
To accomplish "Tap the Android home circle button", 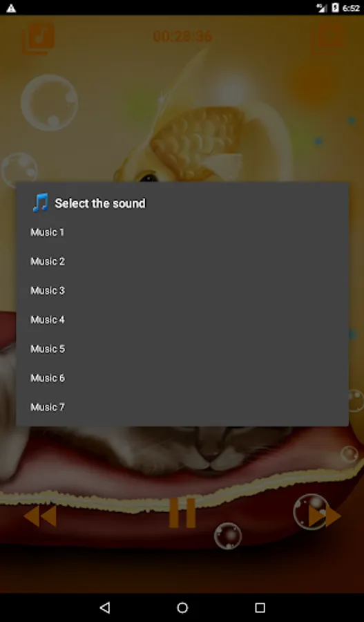I will coord(182,607).
